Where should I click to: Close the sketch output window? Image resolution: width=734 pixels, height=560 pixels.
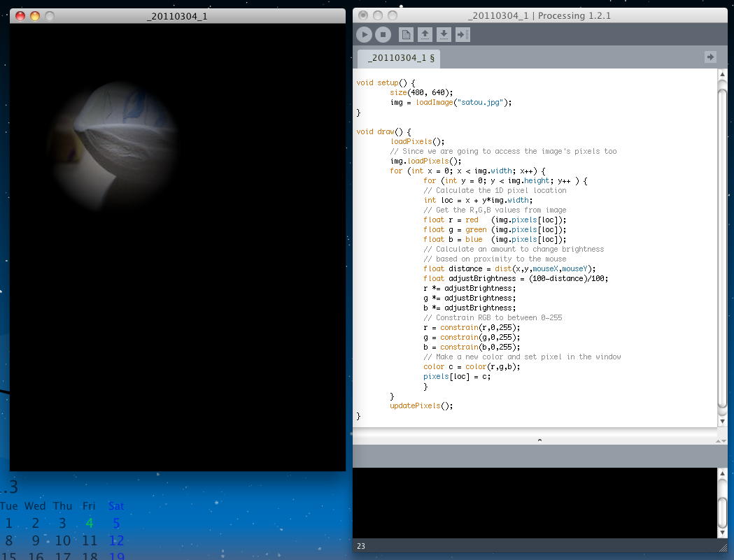pyautogui.click(x=20, y=16)
